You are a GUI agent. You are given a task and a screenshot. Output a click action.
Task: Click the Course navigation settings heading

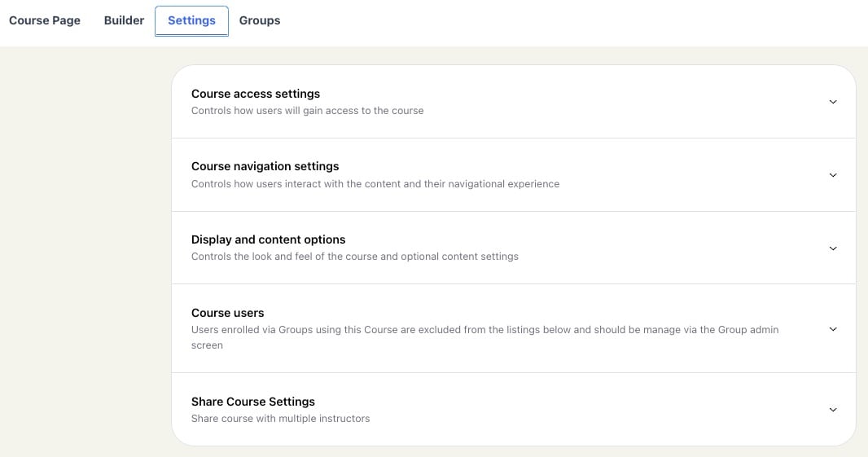point(265,166)
